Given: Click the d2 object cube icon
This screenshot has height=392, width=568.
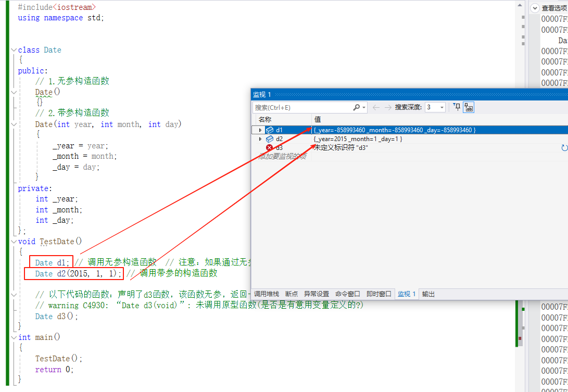Looking at the screenshot, I should tap(270, 139).
